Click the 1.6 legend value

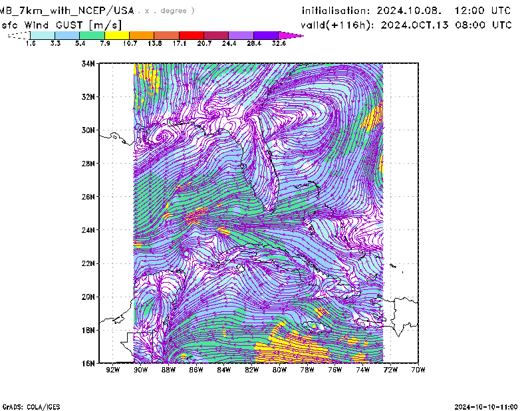(31, 43)
